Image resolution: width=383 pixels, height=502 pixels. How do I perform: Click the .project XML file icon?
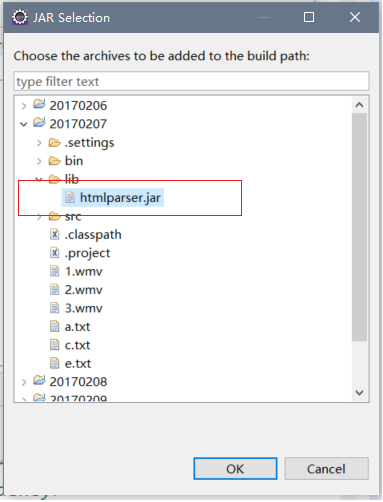point(55,253)
